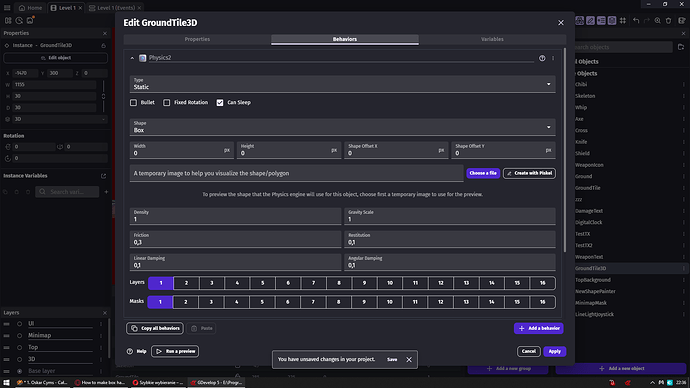Switch to the Properties tab

pos(197,39)
